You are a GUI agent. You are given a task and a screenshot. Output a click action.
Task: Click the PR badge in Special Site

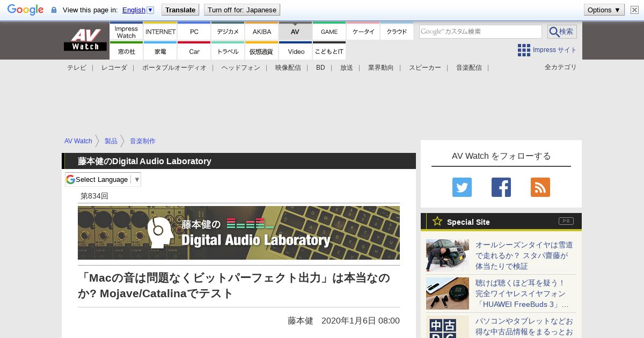tap(566, 221)
